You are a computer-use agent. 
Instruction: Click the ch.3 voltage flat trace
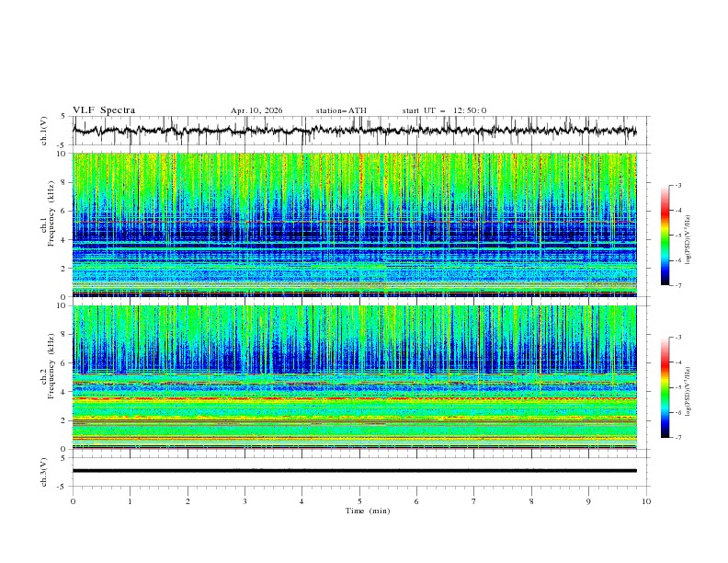tap(355, 471)
